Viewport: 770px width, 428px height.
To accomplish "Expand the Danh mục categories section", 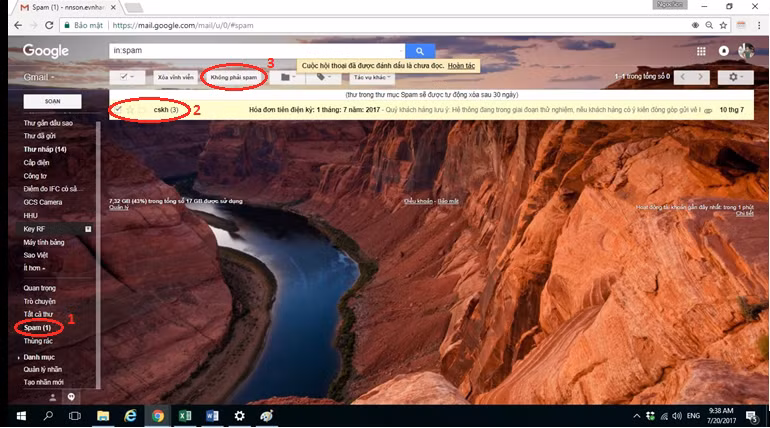I will (x=40, y=357).
